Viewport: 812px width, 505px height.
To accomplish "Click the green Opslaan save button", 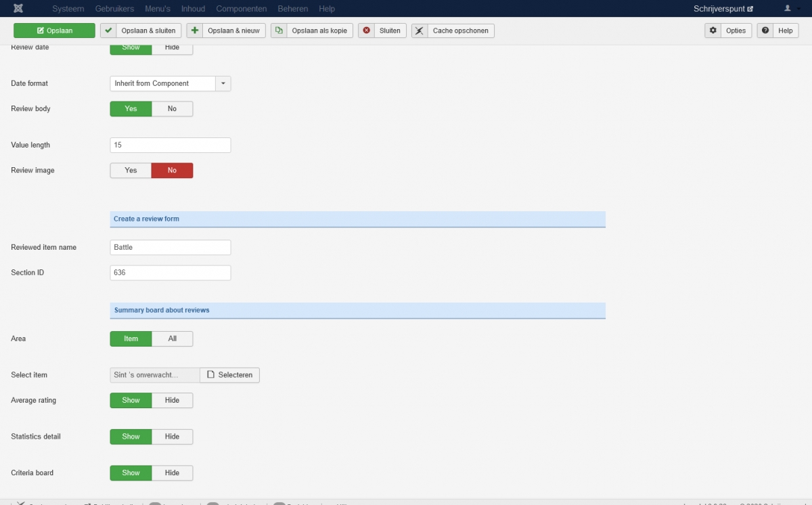I will pyautogui.click(x=54, y=30).
